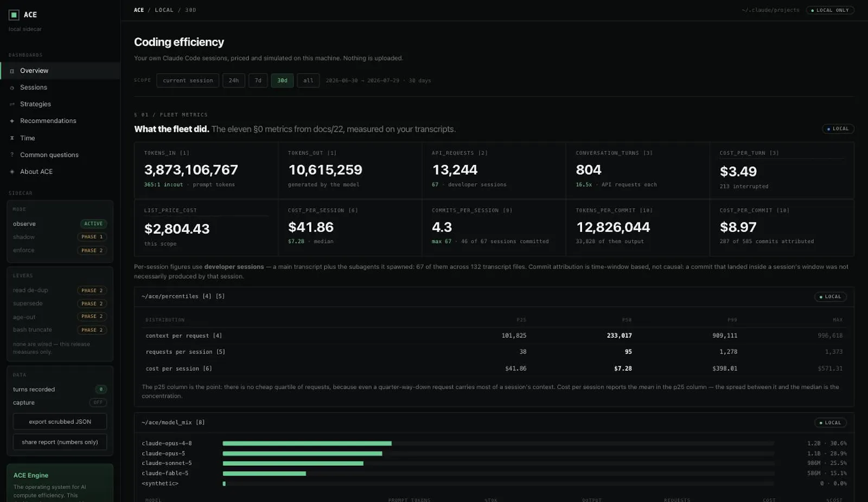The height and width of the screenshot is (502, 868).
Task: Click the CONVERSATION_TURNS value 804
Action: coord(589,170)
